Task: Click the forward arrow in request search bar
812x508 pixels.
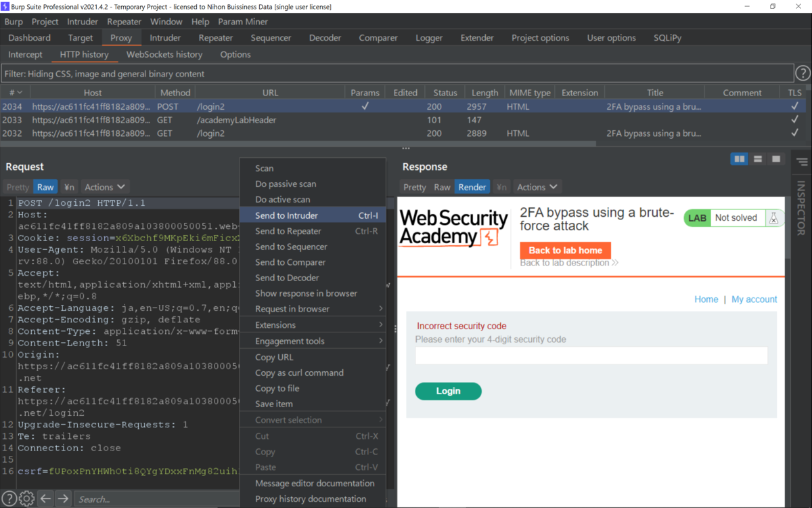Action: pos(63,499)
